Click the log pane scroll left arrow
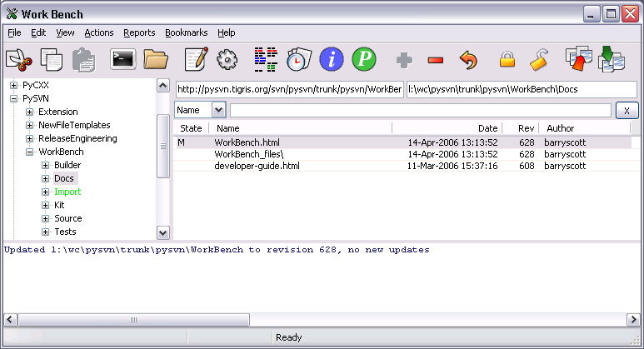Viewport: 644px width, 349px height. pos(10,320)
